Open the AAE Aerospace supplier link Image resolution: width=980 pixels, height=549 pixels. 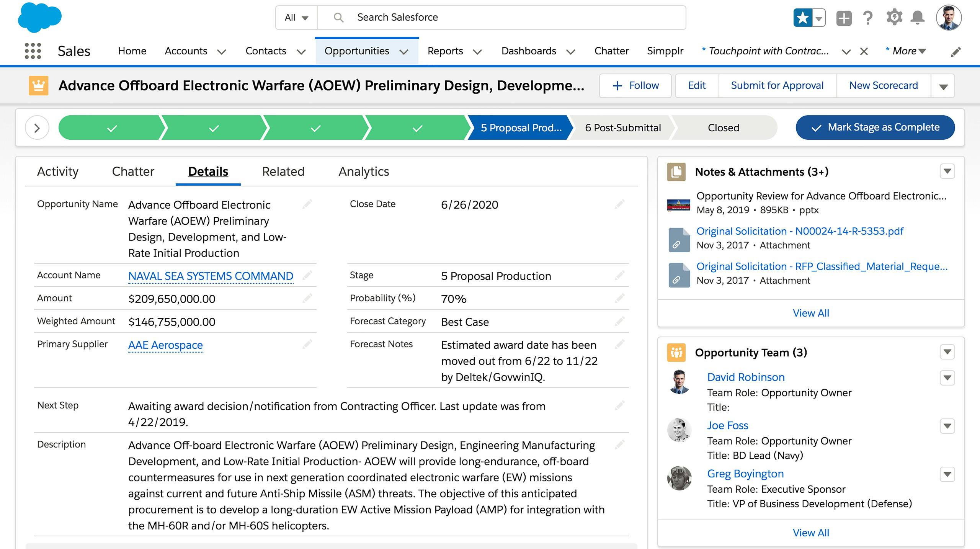click(165, 345)
